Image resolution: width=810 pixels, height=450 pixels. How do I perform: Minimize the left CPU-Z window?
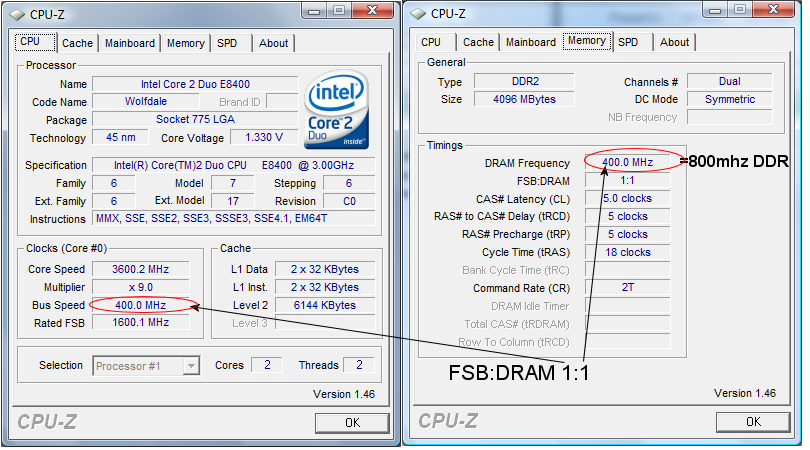[314, 10]
